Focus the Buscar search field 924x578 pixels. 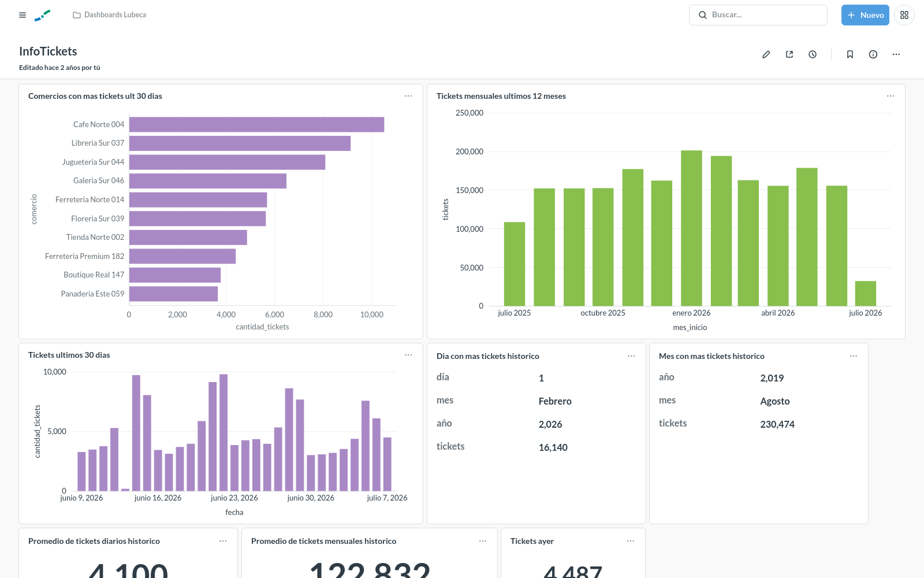click(x=758, y=15)
